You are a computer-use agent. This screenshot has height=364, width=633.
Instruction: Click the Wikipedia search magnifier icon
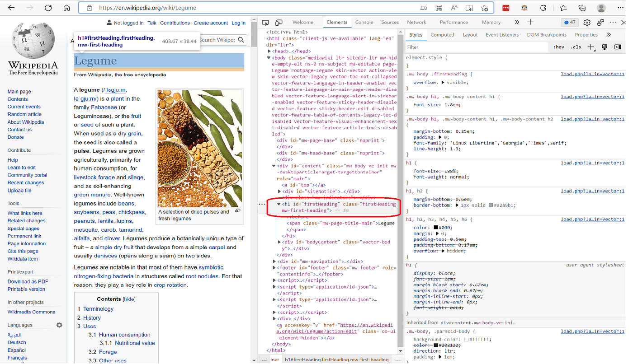241,40
